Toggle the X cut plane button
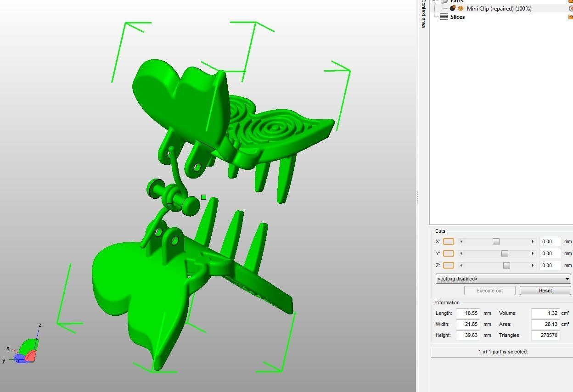This screenshot has height=392, width=573. (x=448, y=241)
